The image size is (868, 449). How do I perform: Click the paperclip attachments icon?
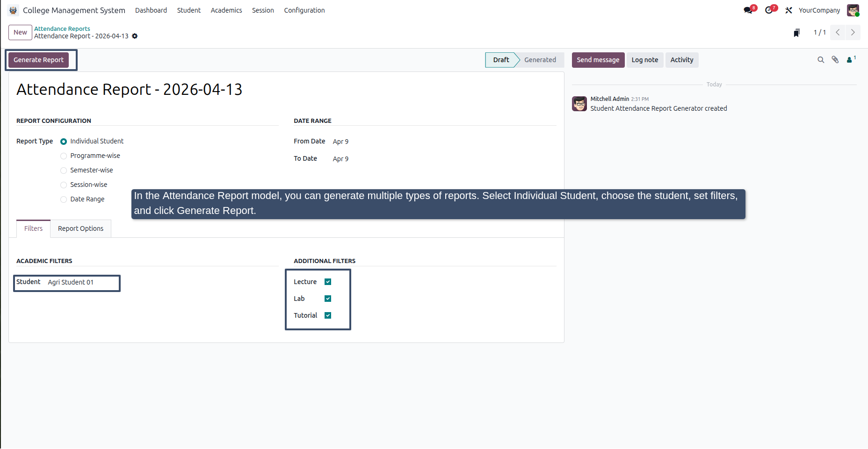[x=835, y=60]
